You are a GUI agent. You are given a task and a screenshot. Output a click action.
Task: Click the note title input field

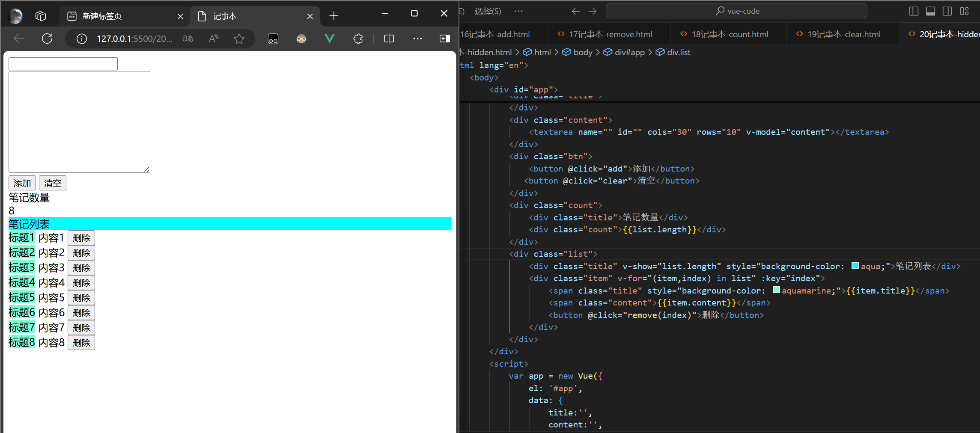[x=63, y=64]
